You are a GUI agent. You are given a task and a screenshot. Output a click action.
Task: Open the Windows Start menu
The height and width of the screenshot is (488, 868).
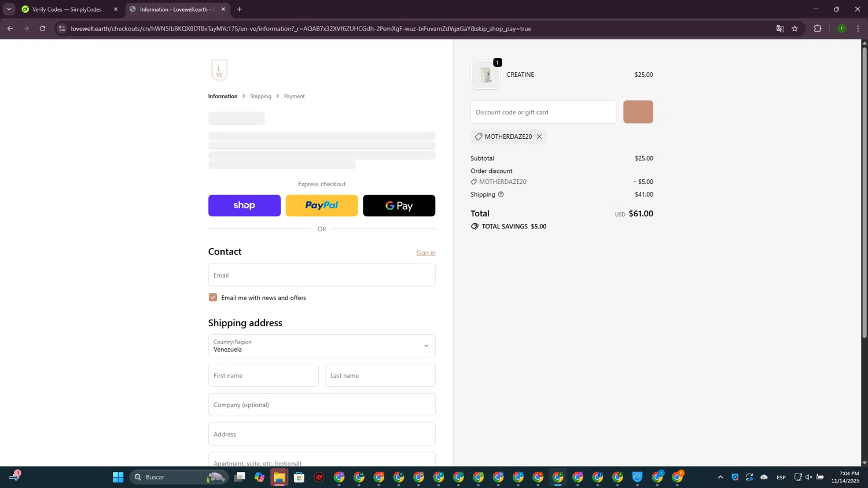(118, 477)
